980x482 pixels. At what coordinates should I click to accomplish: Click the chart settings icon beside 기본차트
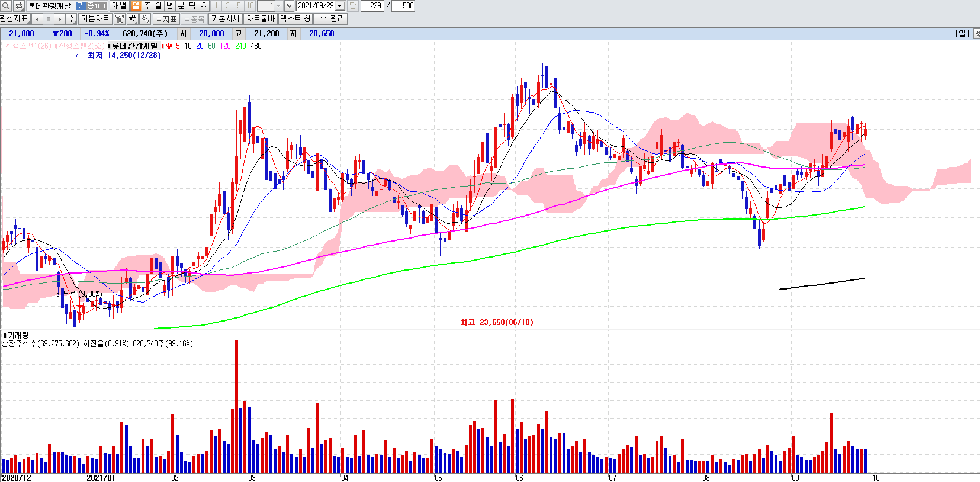click(120, 19)
